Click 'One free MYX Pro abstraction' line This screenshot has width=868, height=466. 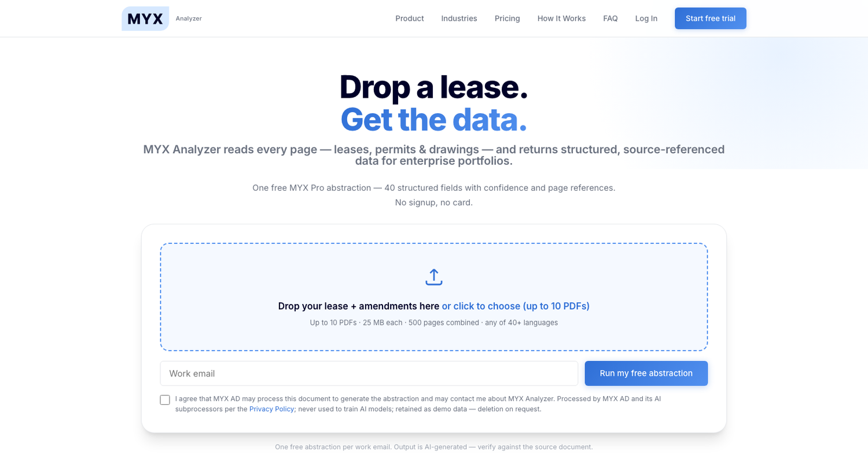434,188
